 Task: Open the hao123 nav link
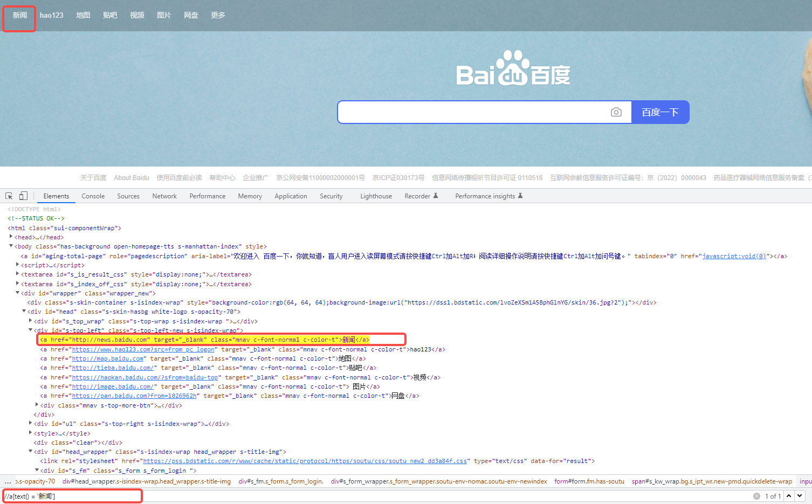[51, 15]
